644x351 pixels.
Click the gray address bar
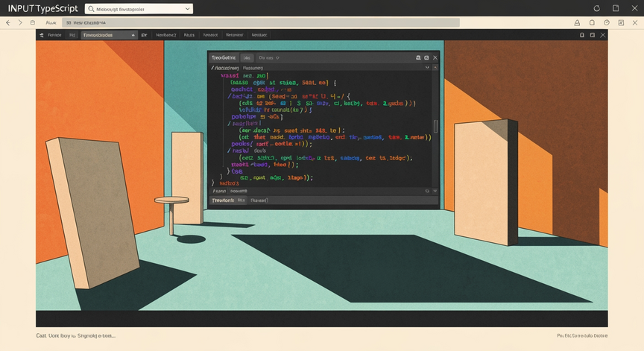pyautogui.click(x=261, y=22)
